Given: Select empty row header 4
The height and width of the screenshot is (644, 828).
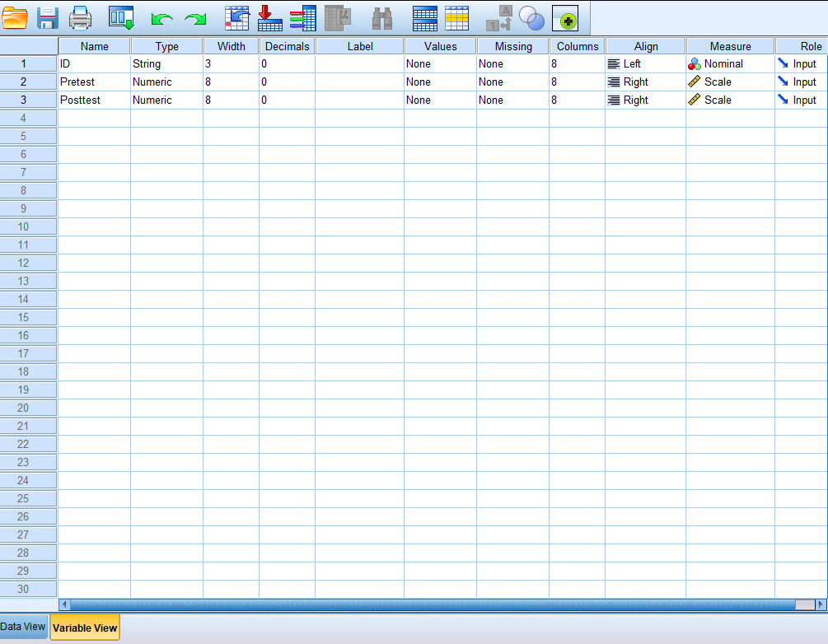Looking at the screenshot, I should click(29, 119).
